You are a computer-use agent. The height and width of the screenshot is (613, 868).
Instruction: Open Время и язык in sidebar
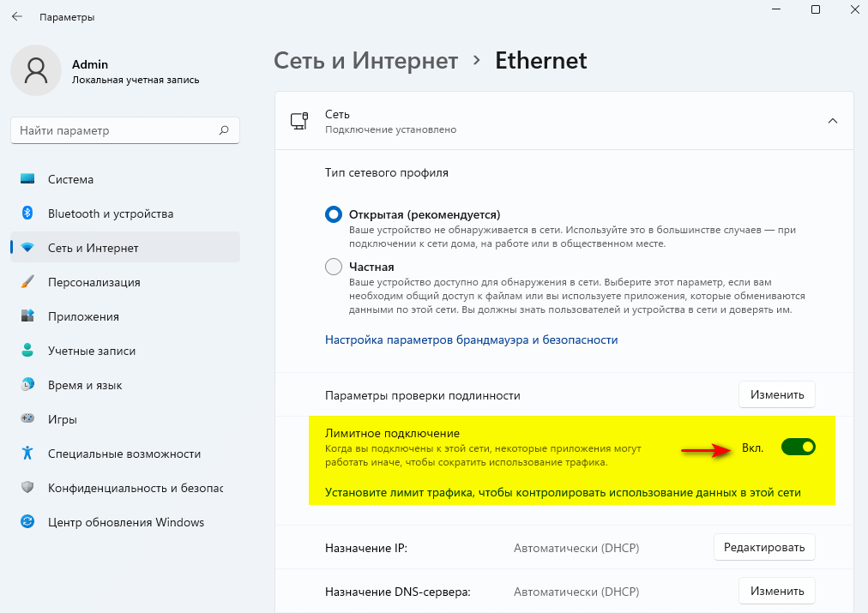(85, 385)
